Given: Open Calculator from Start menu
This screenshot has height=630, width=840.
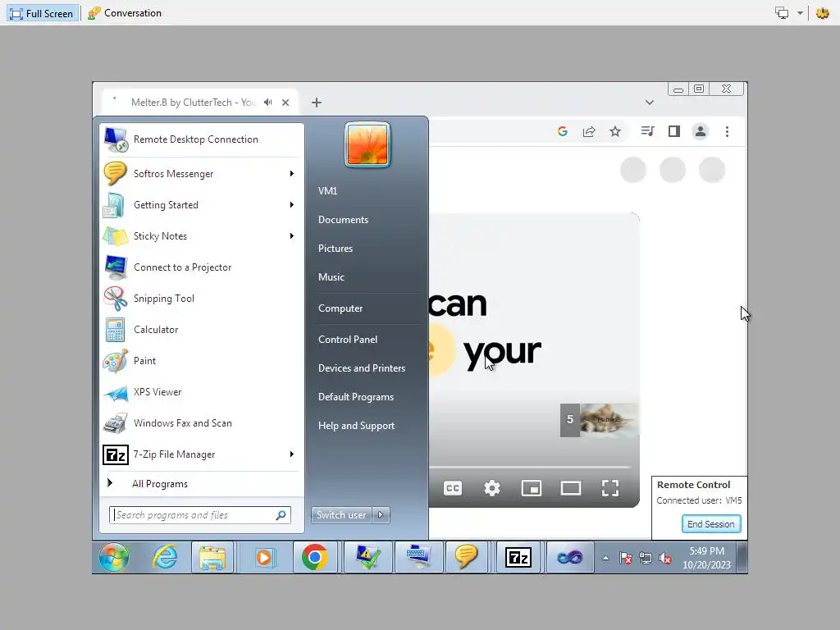Looking at the screenshot, I should (x=202, y=330).
